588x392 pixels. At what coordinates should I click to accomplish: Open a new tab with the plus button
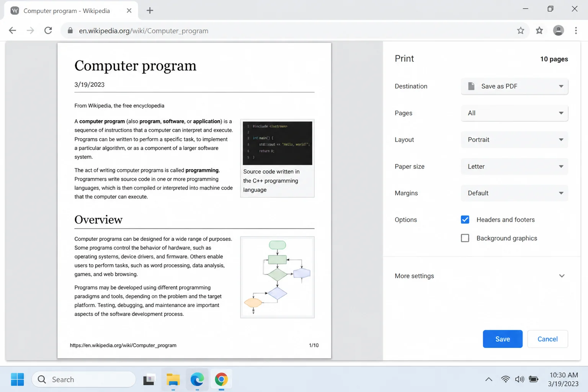click(150, 11)
